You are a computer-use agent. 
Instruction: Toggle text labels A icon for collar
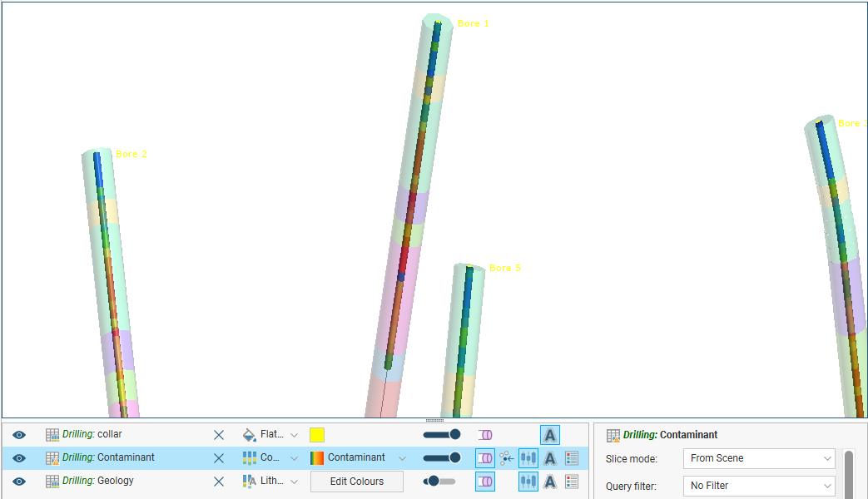click(x=550, y=435)
